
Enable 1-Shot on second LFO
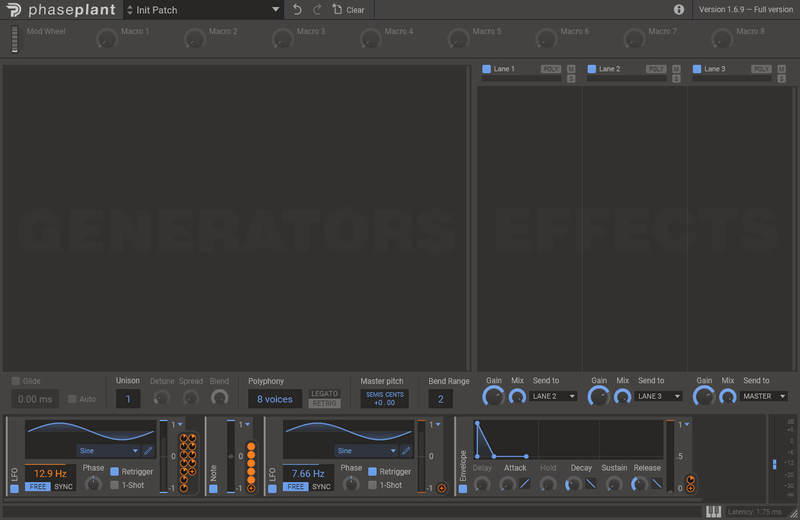(373, 485)
